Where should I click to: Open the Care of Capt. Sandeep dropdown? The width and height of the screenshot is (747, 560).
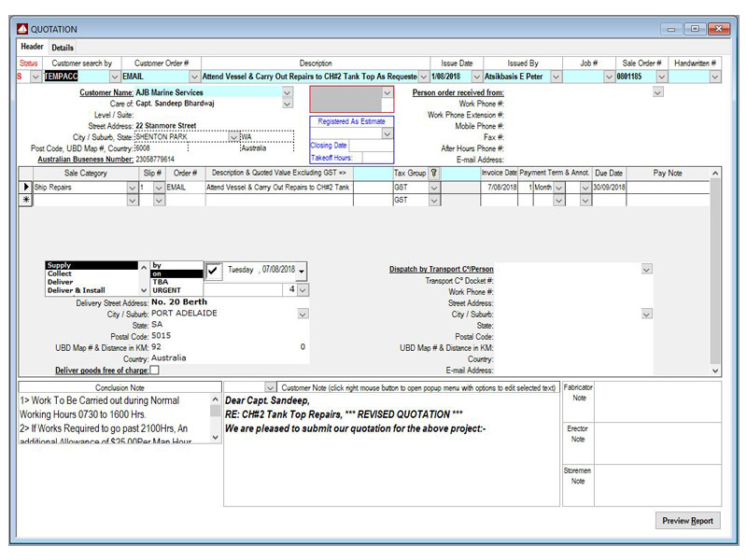point(288,104)
